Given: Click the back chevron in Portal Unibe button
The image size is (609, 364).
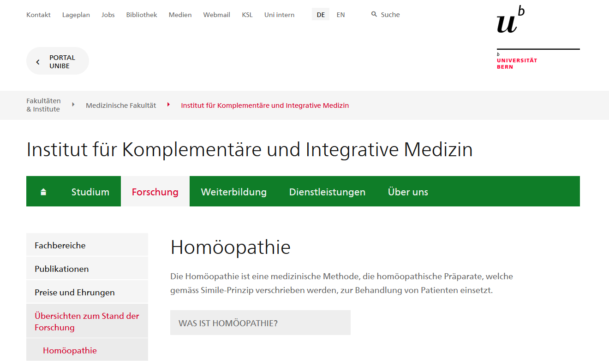Looking at the screenshot, I should pos(38,62).
